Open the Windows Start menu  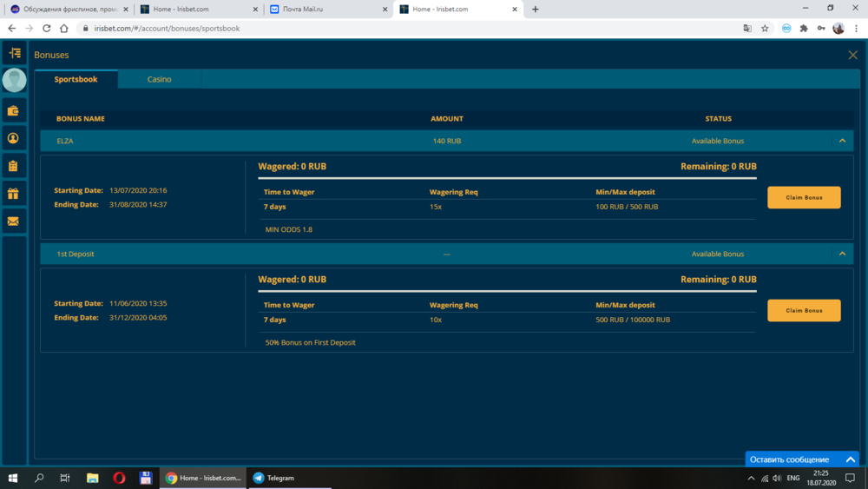(13, 478)
